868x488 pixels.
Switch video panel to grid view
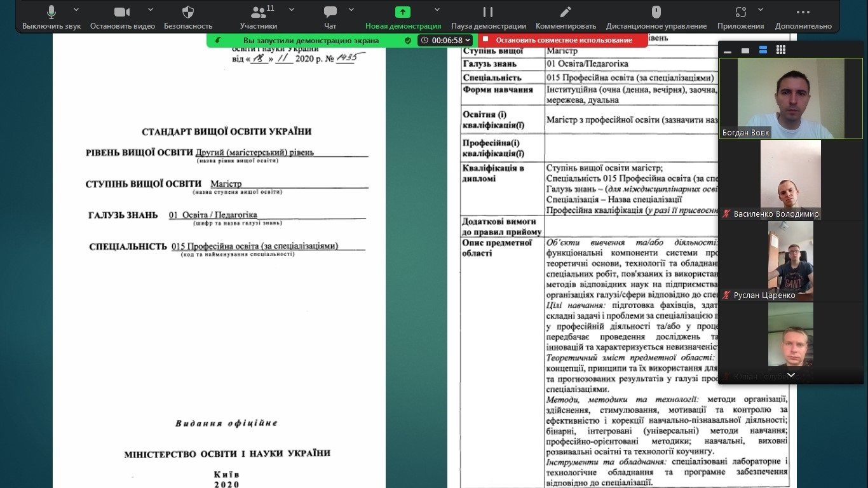[781, 50]
